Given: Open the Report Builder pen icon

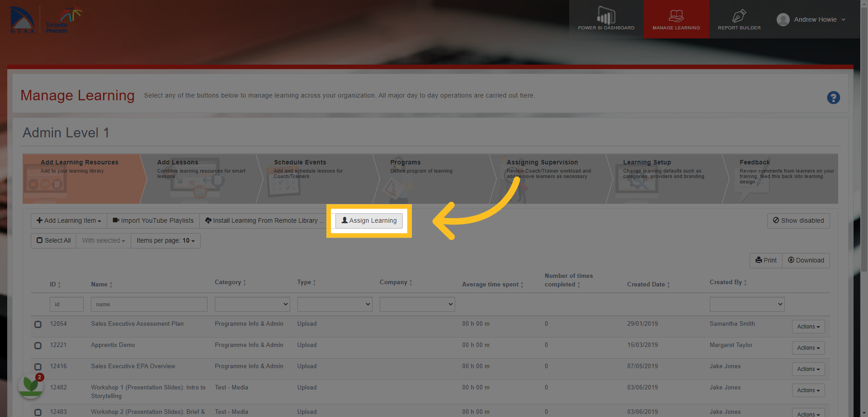Looking at the screenshot, I should [x=739, y=16].
